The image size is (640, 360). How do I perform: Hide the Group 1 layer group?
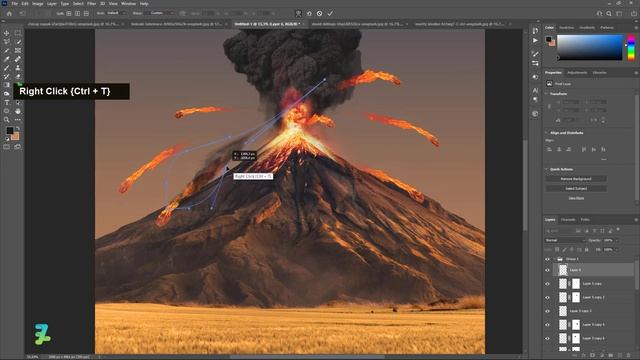pyautogui.click(x=547, y=259)
